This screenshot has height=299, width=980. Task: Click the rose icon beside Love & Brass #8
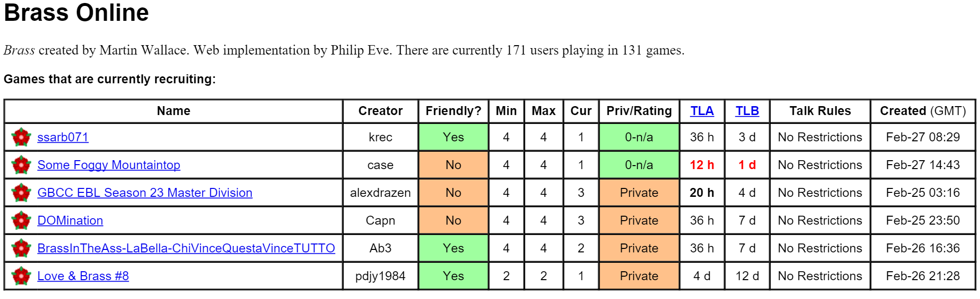point(21,276)
